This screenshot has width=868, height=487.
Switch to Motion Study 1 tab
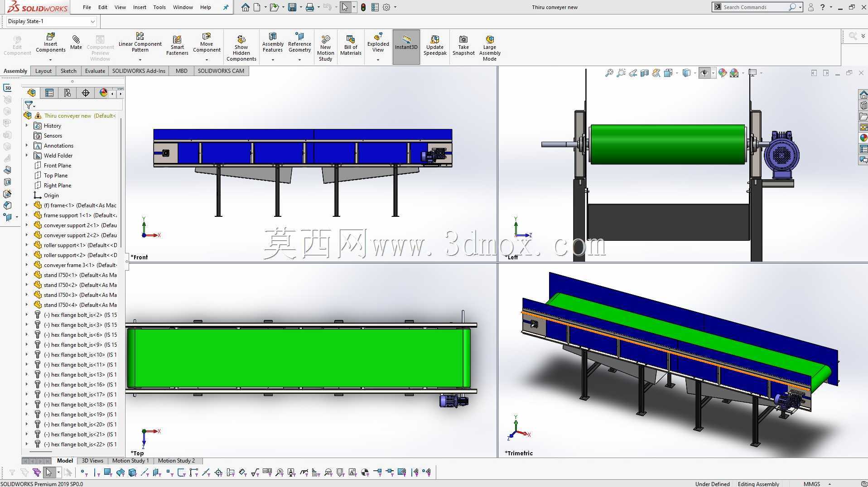point(130,461)
